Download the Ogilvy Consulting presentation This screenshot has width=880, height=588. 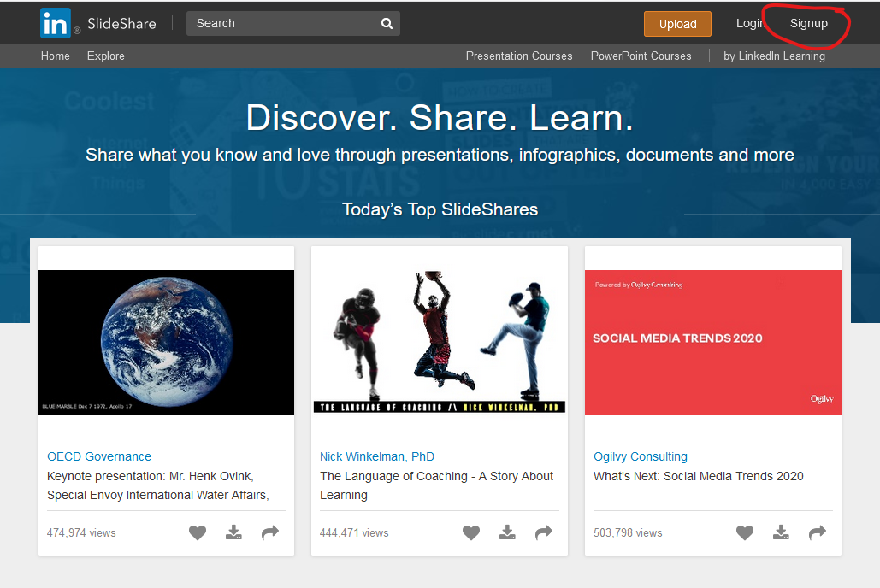pyautogui.click(x=782, y=532)
